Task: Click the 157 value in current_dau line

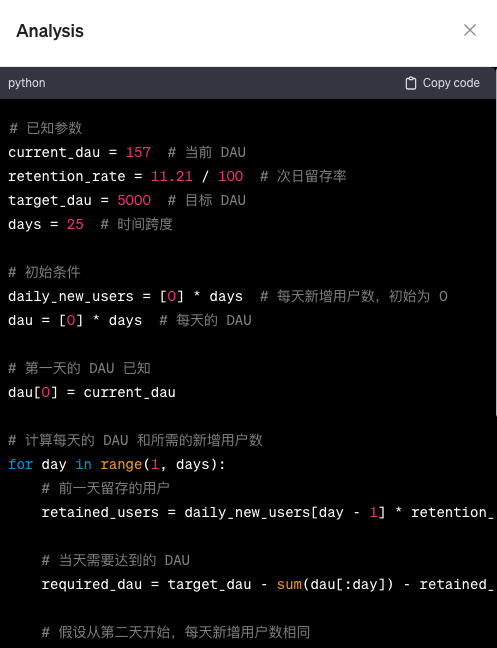Action: click(138, 152)
